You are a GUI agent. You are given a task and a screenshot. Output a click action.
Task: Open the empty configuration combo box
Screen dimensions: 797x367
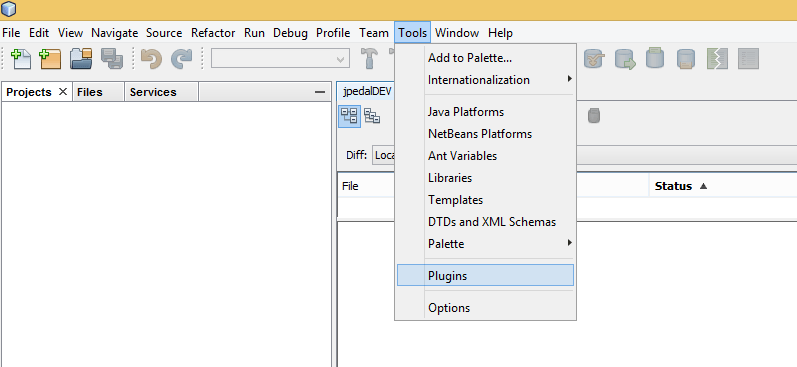coord(281,58)
